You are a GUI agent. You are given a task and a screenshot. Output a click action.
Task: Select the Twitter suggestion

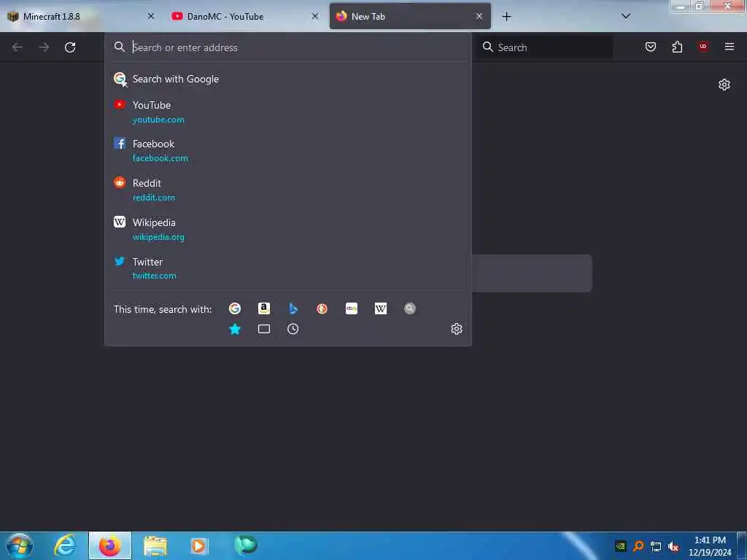[287, 268]
